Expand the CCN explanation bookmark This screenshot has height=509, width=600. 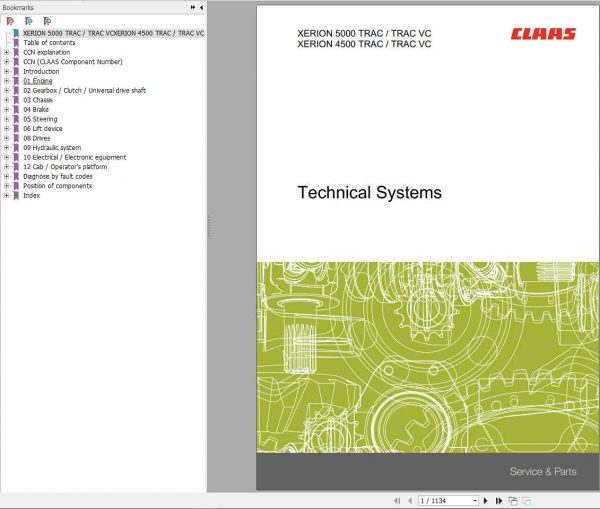pos(7,52)
